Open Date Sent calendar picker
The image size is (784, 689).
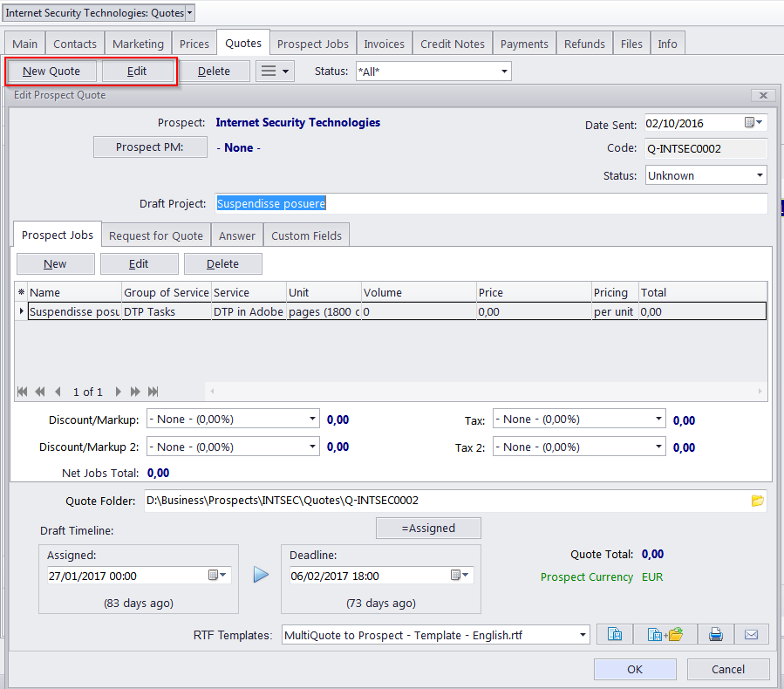click(x=753, y=123)
